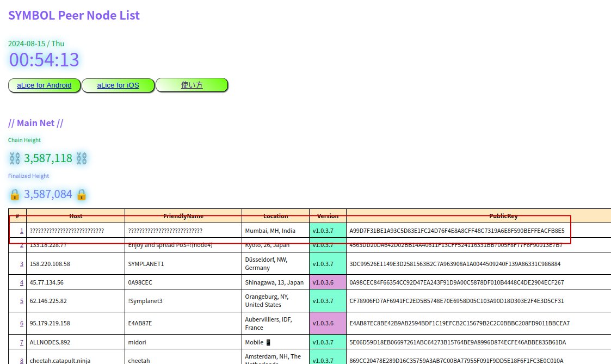Click location Shinagawa, 13, Japan

tap(274, 282)
